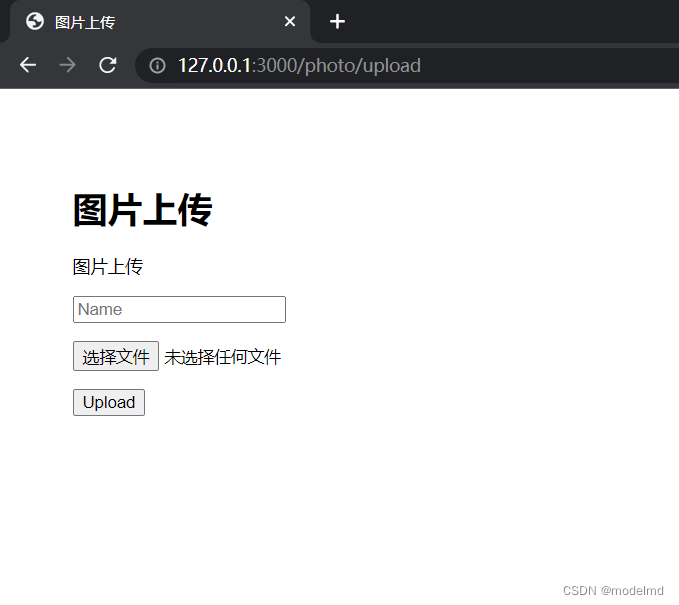The width and height of the screenshot is (679, 605).
Task: Click the globe favicon on the tab
Action: 35,21
